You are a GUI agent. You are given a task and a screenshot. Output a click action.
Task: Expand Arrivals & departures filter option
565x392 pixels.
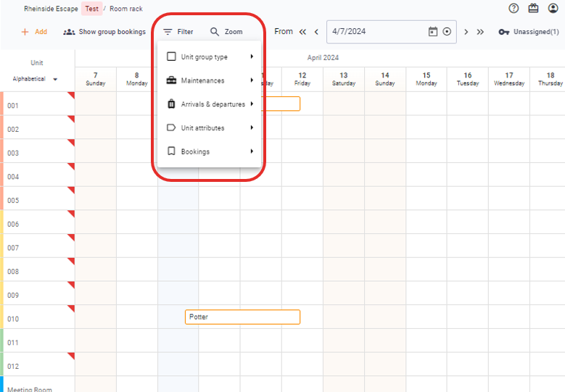pos(209,104)
